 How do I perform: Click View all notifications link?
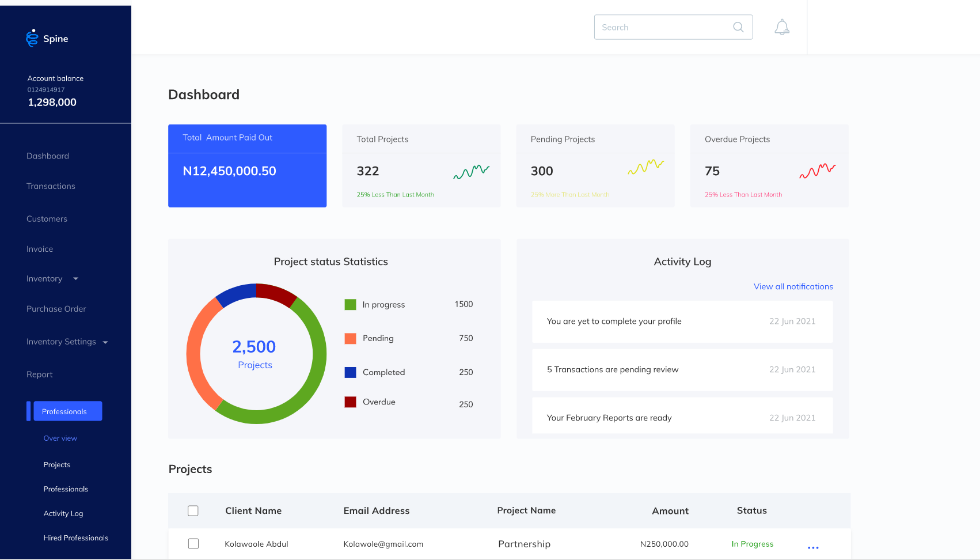coord(793,286)
